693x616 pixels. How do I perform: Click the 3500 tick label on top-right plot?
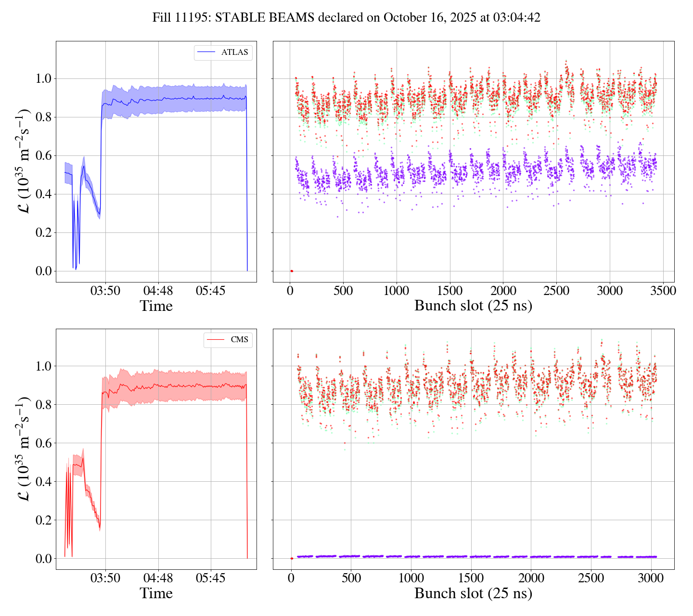tap(663, 291)
